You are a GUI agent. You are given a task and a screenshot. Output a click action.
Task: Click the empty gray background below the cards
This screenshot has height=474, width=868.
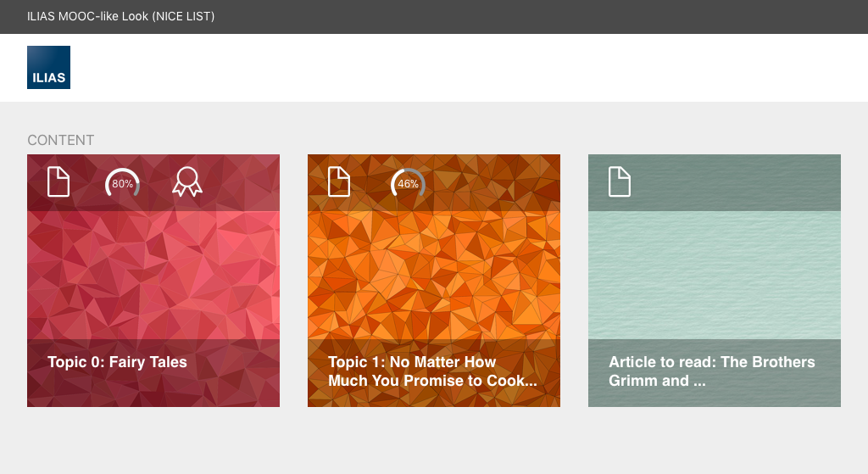(434, 441)
